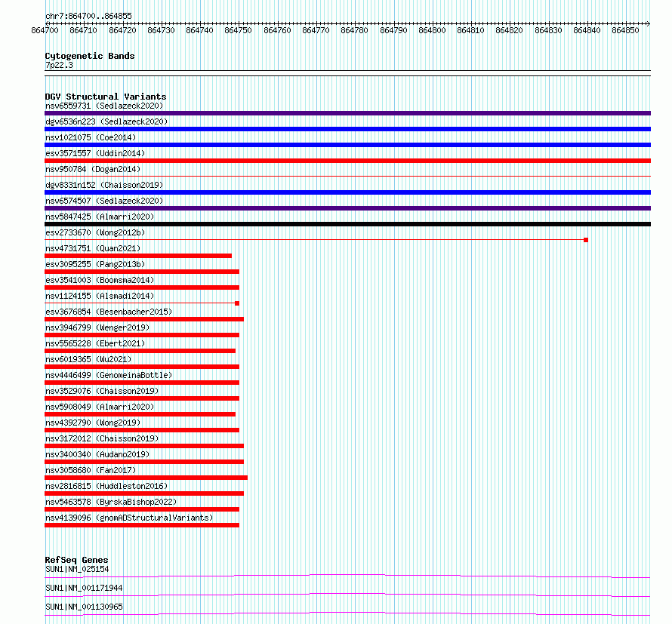
Task: Open esv3571557 (Uddin2014) variant details
Action: 95,153
